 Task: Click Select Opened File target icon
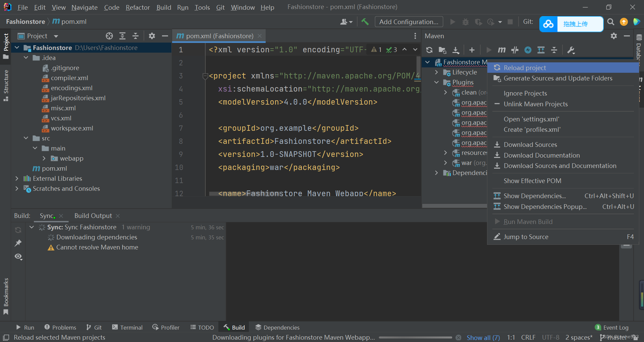point(109,36)
